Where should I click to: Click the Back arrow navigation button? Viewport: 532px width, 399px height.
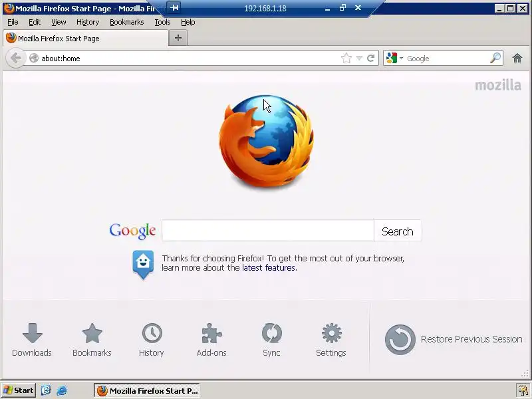pyautogui.click(x=15, y=58)
